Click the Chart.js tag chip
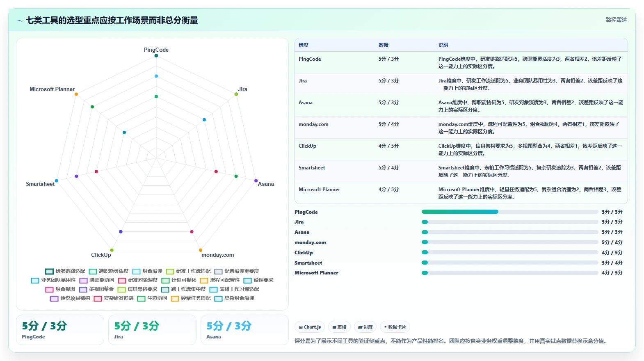 click(310, 327)
